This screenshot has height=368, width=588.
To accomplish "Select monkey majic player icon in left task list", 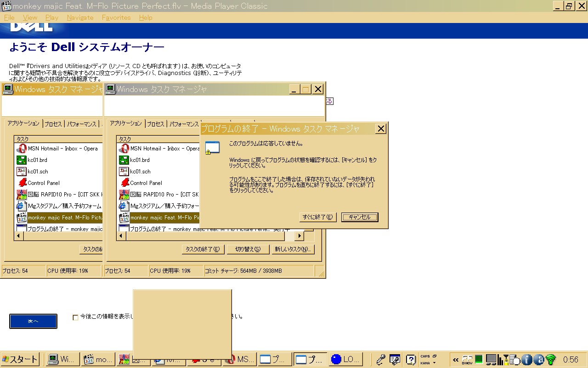I will [x=21, y=218].
